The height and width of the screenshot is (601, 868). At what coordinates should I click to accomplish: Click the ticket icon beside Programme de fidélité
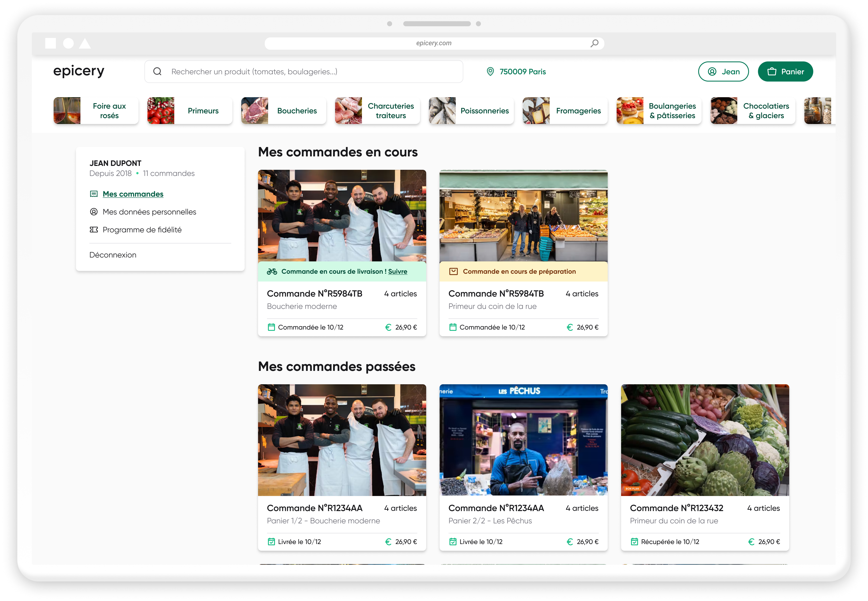tap(94, 230)
